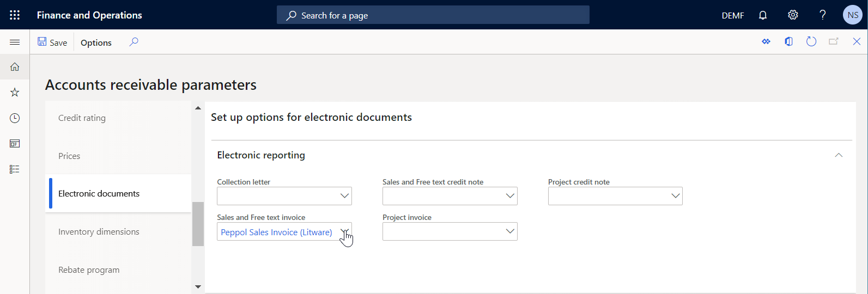Select the Rebate program tab

[118, 269]
